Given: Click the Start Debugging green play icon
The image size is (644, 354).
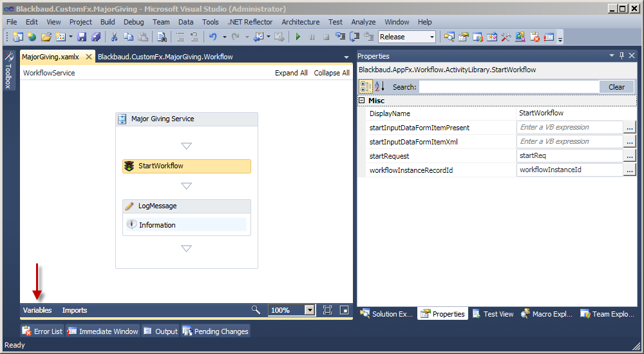Looking at the screenshot, I should [x=298, y=37].
